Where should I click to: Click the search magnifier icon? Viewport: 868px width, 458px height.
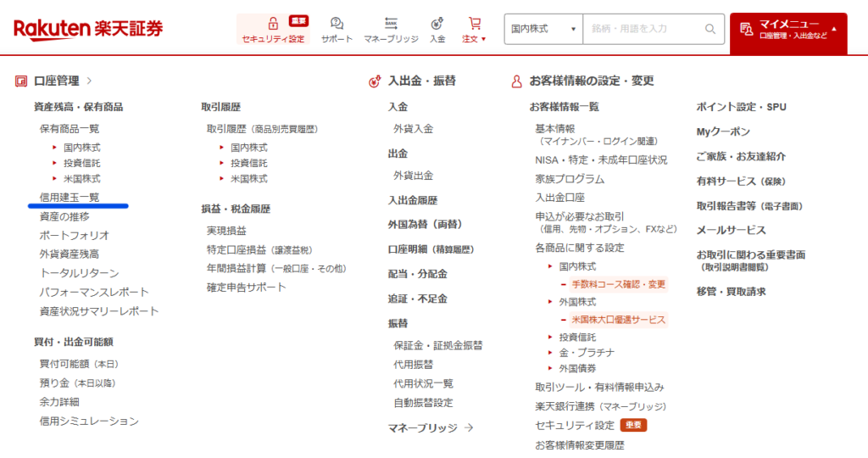click(709, 29)
